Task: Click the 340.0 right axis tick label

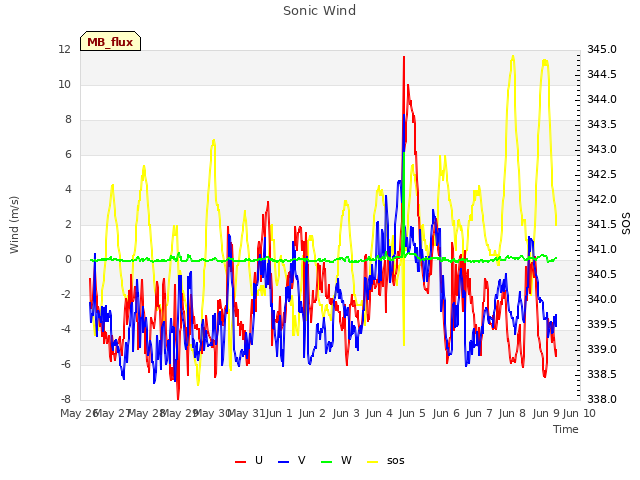Action: pos(602,299)
